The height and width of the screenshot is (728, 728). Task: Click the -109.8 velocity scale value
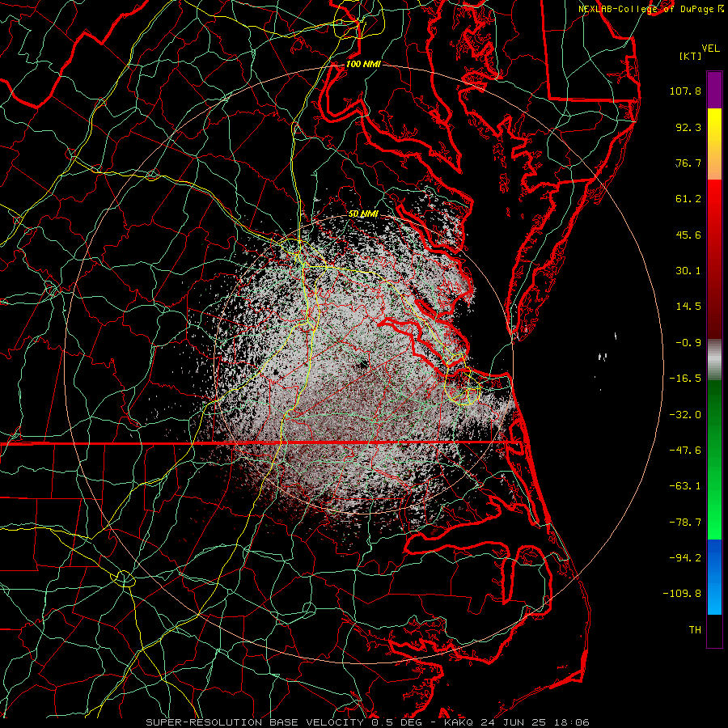[x=682, y=594]
